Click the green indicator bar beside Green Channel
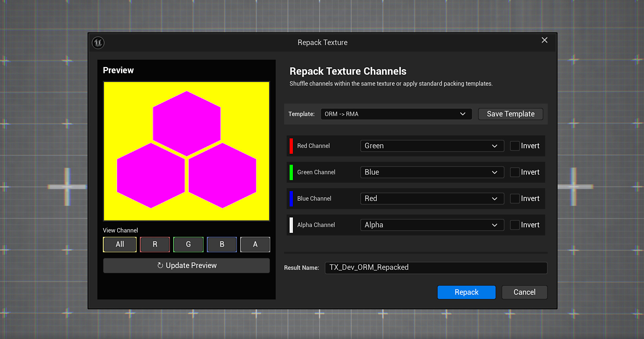 pos(291,172)
